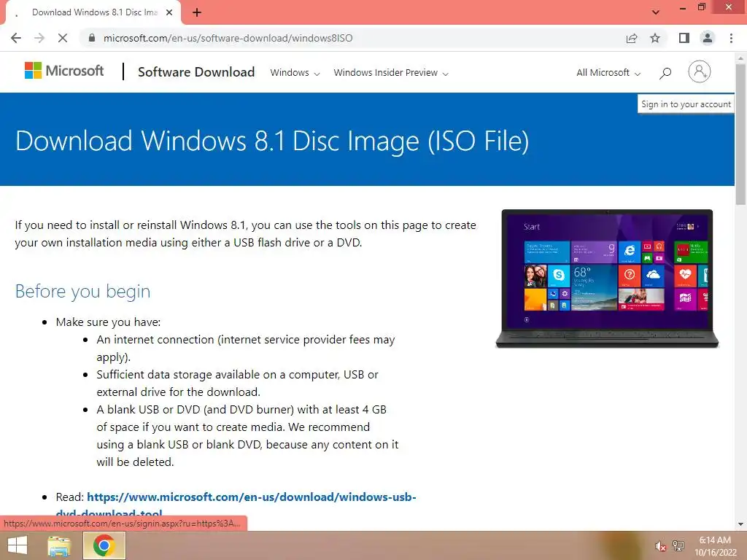Viewport: 747px width, 560px height.
Task: Click the 'Download Windows 8.1 Disc Image' title
Action: click(272, 141)
